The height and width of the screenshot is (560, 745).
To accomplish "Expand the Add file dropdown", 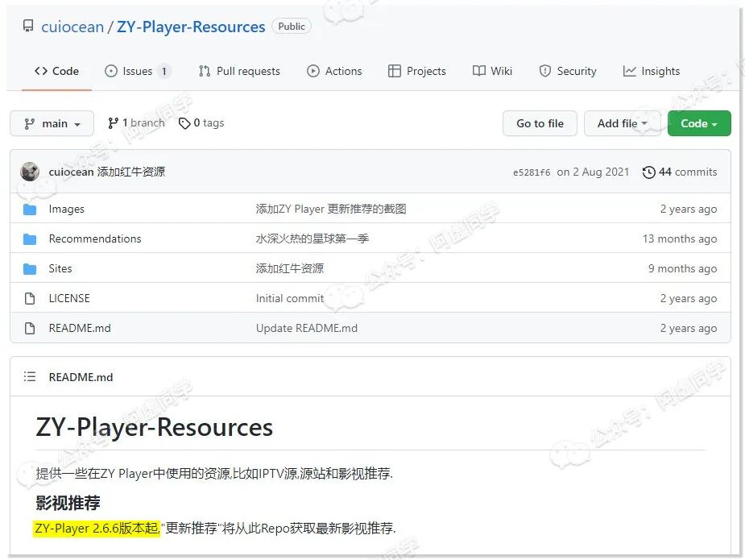I will (x=622, y=123).
